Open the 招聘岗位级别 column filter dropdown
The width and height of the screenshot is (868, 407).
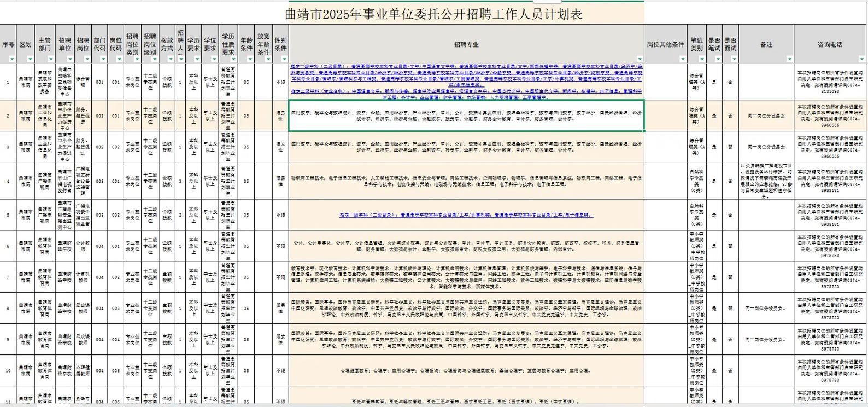point(155,59)
